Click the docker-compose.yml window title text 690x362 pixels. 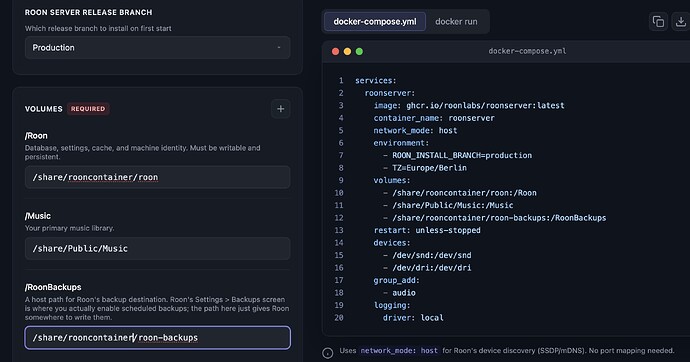point(527,51)
